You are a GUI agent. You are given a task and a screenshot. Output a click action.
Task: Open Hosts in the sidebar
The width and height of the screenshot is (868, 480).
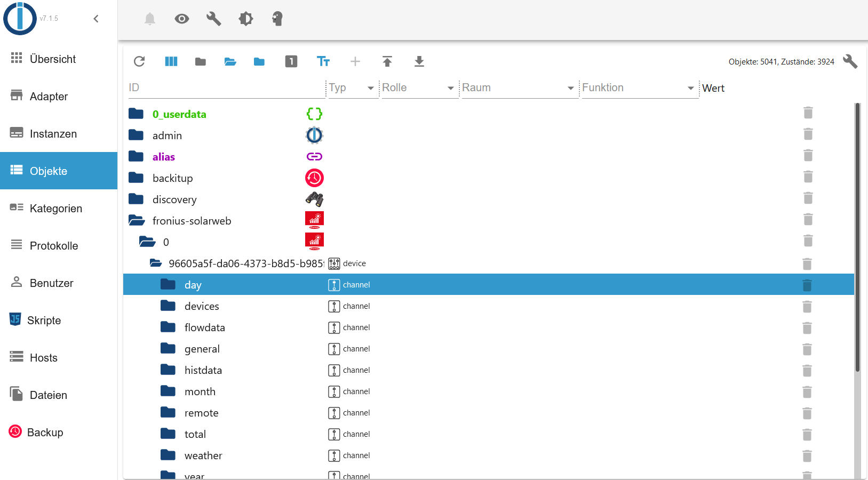[x=59, y=357]
